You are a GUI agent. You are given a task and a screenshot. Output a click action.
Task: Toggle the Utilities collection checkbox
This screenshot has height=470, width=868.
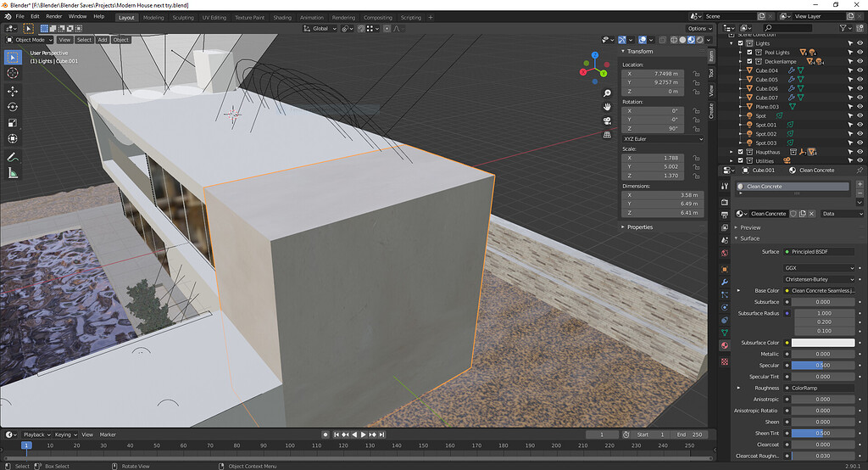coord(741,160)
